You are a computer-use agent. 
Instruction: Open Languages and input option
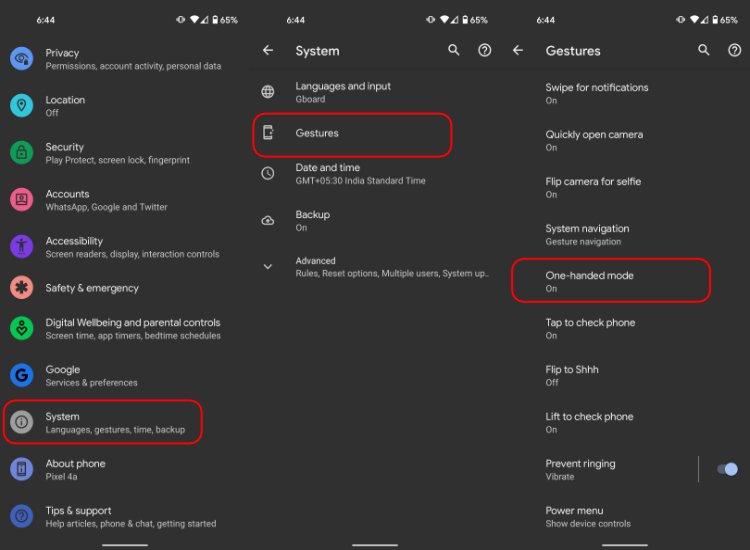click(x=343, y=92)
